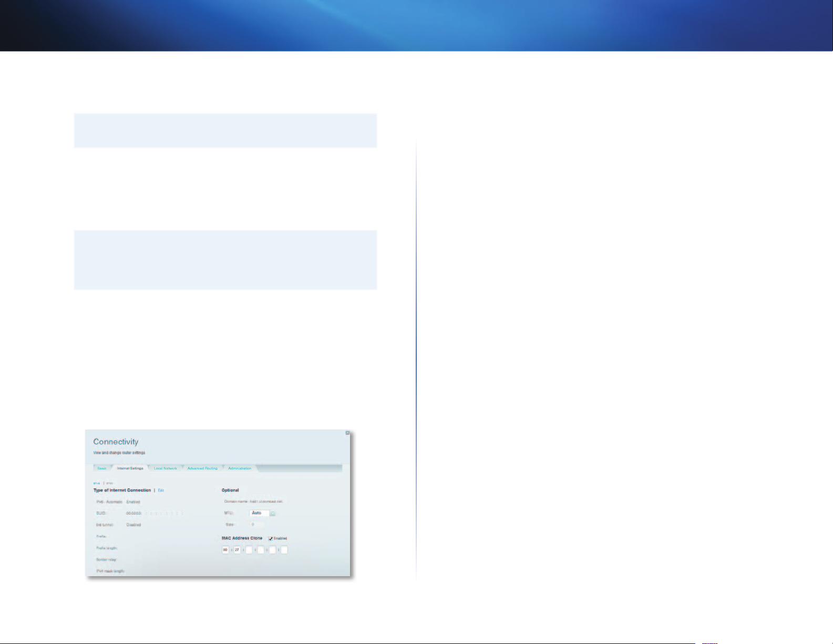Switch to the Basic tab
Screen dimensions: 833x644
(102, 468)
